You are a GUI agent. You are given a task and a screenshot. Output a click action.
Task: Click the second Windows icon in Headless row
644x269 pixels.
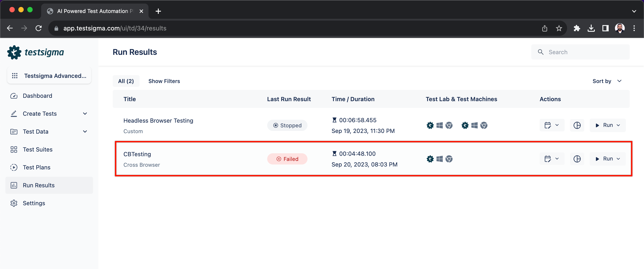pyautogui.click(x=474, y=125)
